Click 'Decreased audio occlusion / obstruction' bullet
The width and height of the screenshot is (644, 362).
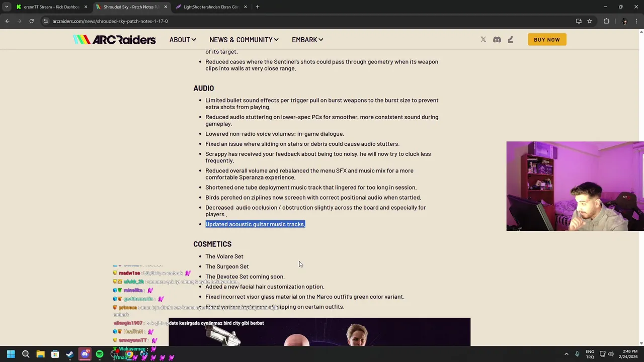point(315,211)
